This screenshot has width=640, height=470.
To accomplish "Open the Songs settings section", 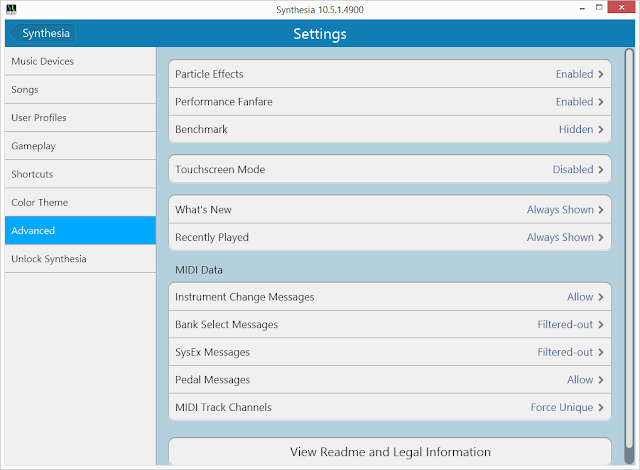I will pos(80,89).
